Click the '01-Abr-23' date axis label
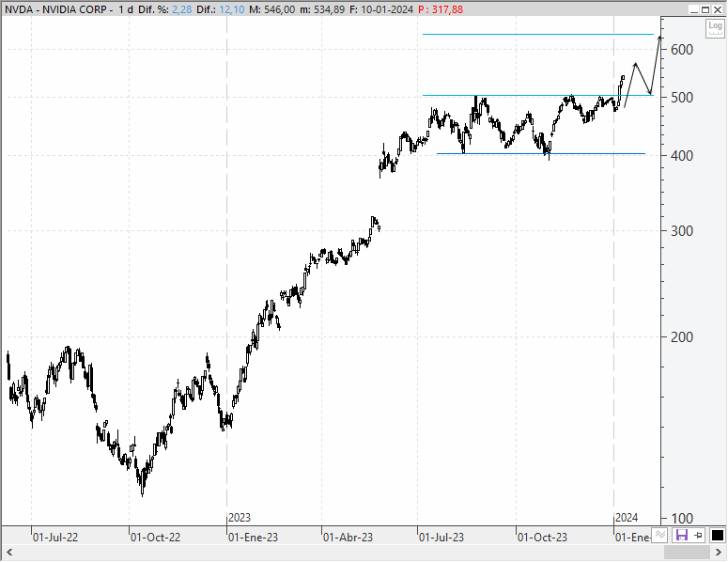728x562 pixels. pos(348,538)
